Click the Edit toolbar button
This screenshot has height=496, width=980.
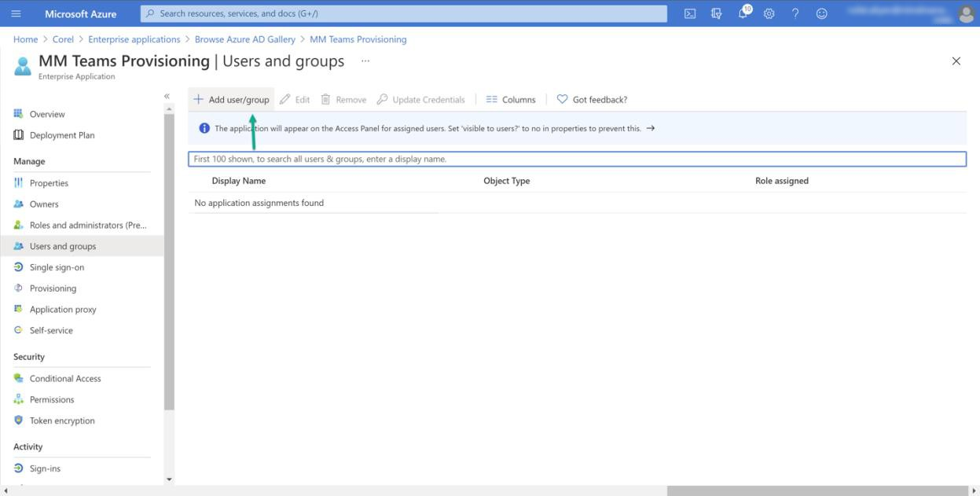(x=295, y=100)
